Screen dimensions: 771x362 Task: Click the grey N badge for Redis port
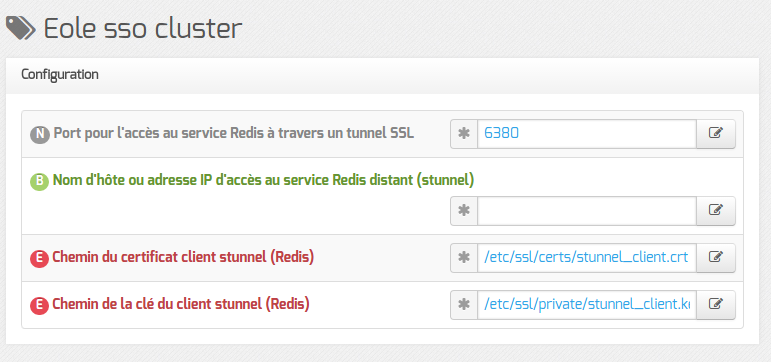pyautogui.click(x=40, y=134)
